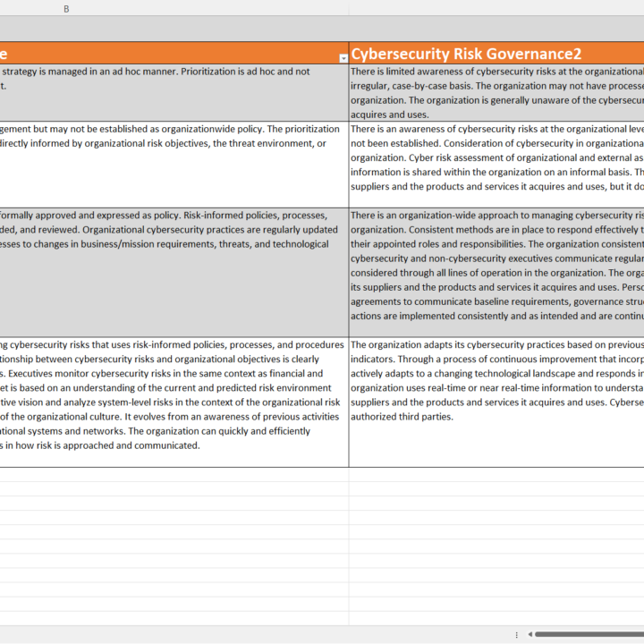The width and height of the screenshot is (644, 644).
Task: Open filter dropdown on column B header
Action: click(343, 59)
